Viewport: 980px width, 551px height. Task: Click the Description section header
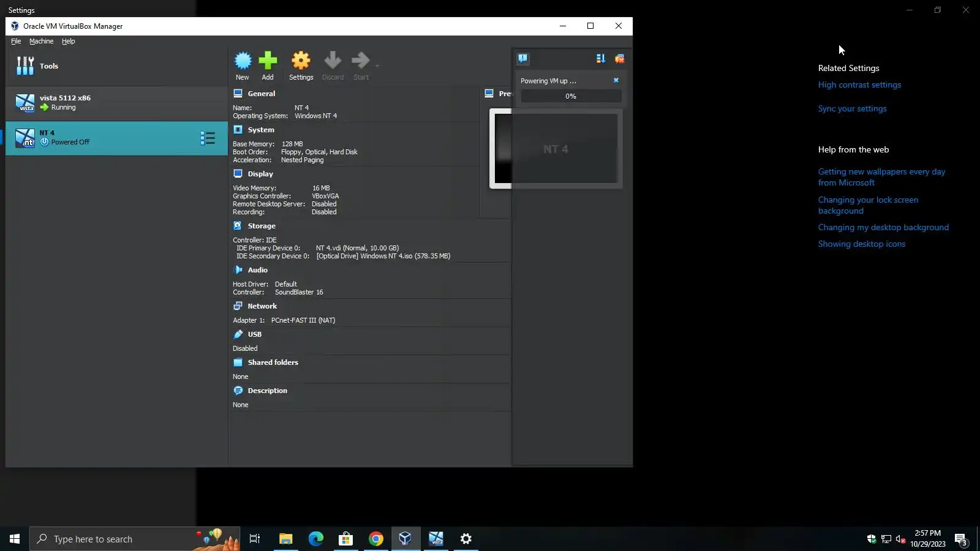coord(267,391)
